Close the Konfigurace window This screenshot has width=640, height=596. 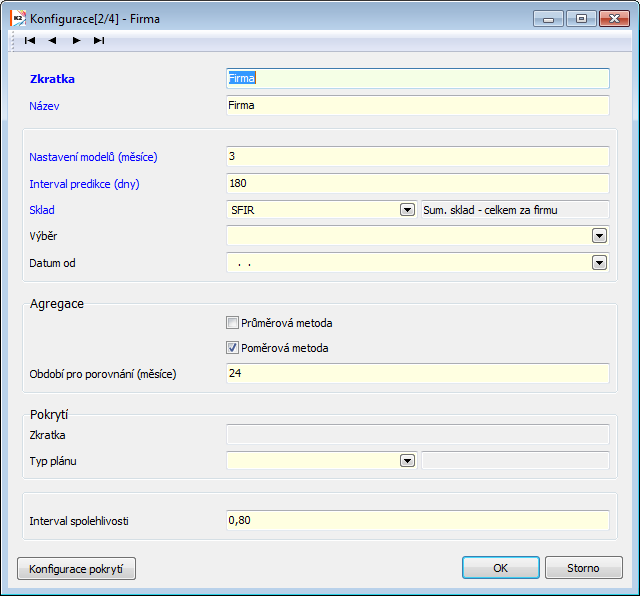point(614,19)
